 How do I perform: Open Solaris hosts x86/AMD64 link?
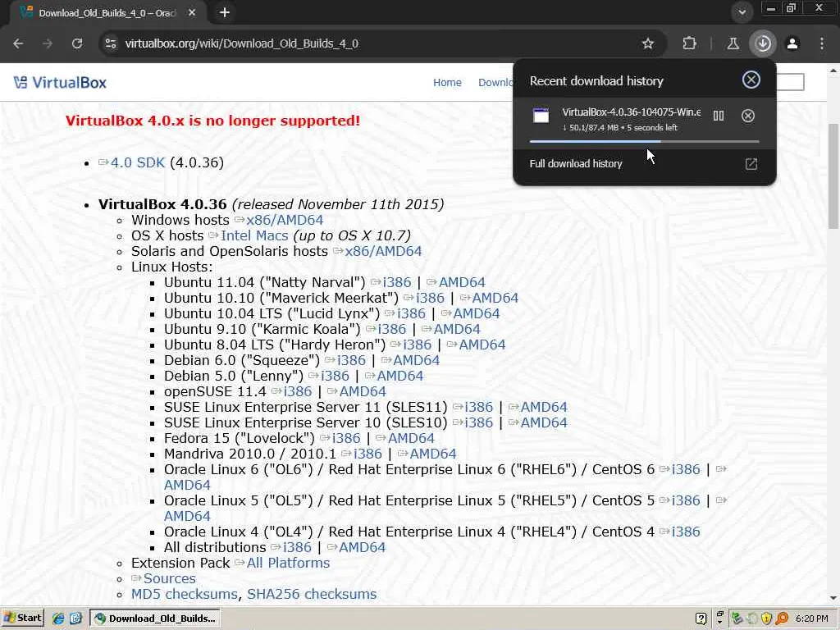tap(383, 251)
